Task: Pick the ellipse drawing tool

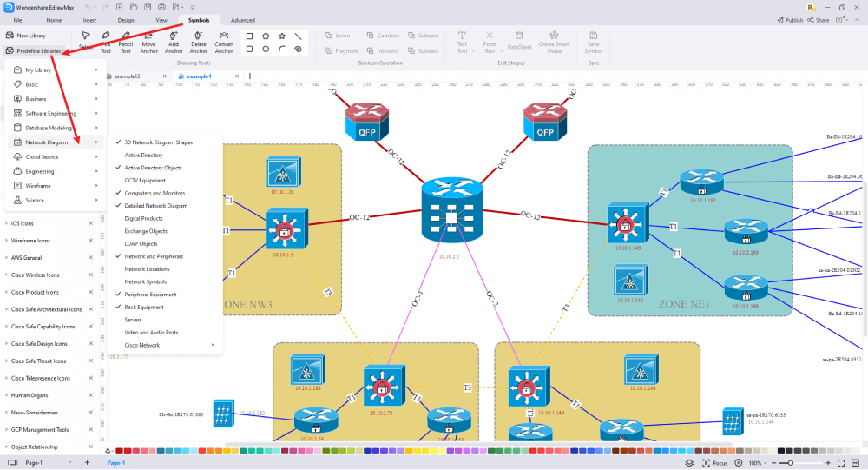Action: click(x=266, y=50)
